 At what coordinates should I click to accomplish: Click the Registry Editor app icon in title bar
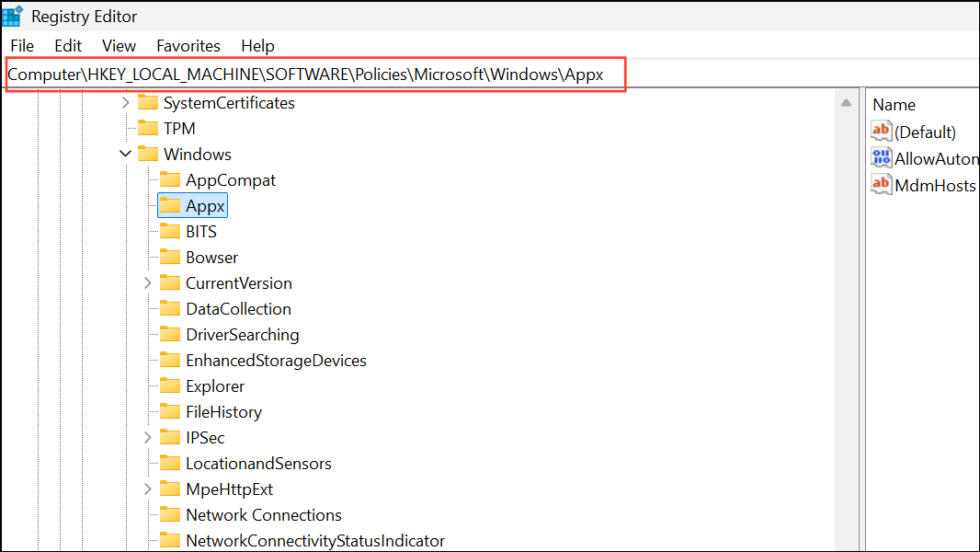point(13,16)
